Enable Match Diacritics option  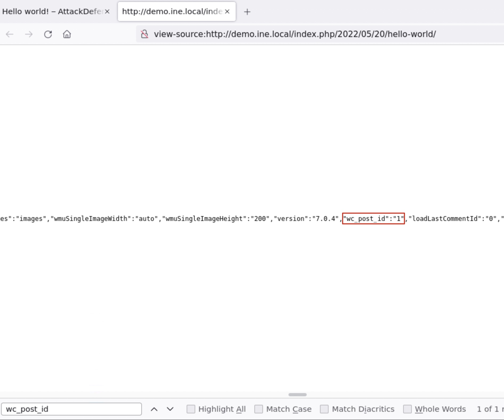325,409
